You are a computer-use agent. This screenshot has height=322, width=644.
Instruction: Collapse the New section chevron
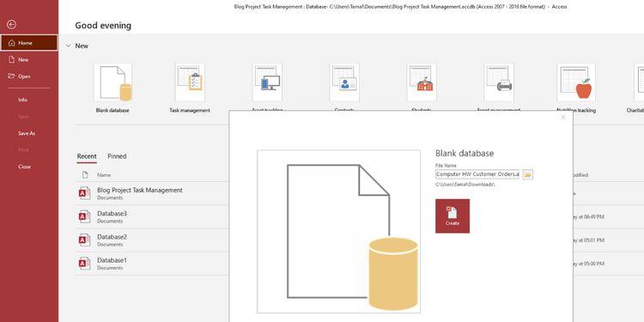click(68, 46)
